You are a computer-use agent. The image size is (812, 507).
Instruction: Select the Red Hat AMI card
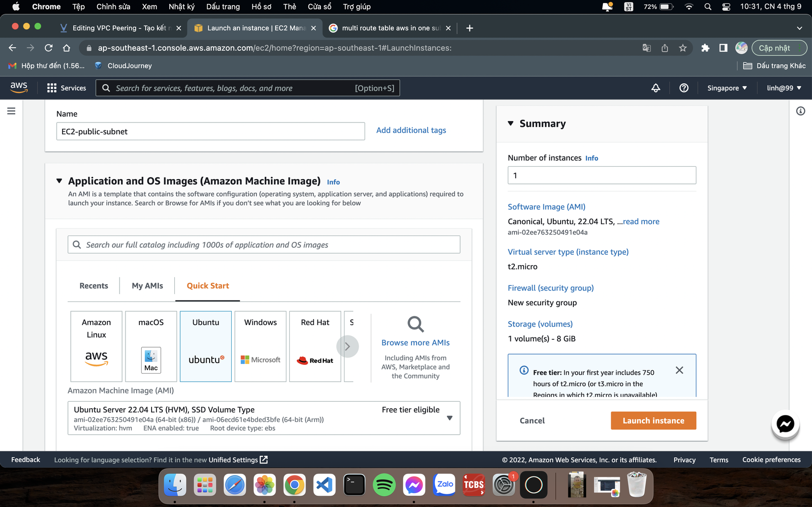tap(315, 346)
